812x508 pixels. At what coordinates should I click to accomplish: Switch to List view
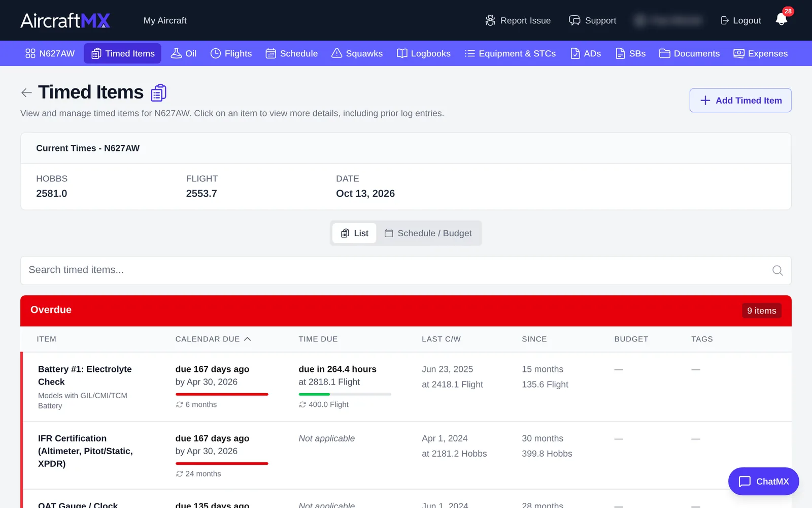pos(354,233)
